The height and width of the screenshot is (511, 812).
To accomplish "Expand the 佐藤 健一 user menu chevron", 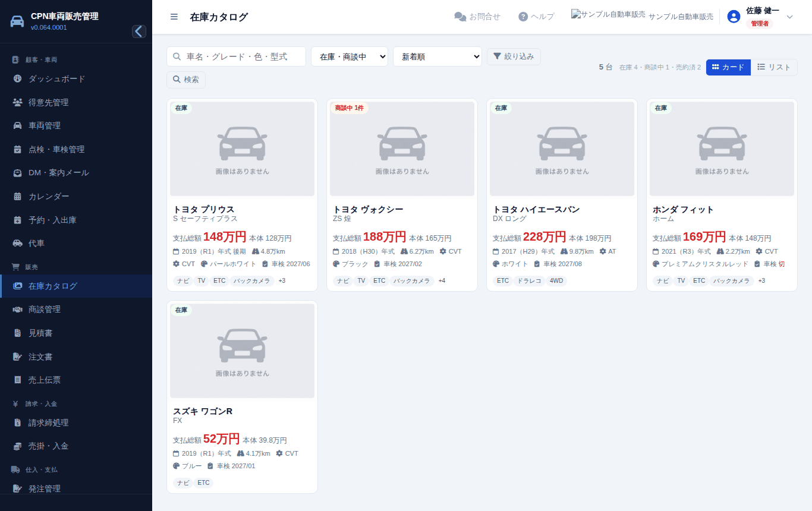I will pos(790,17).
